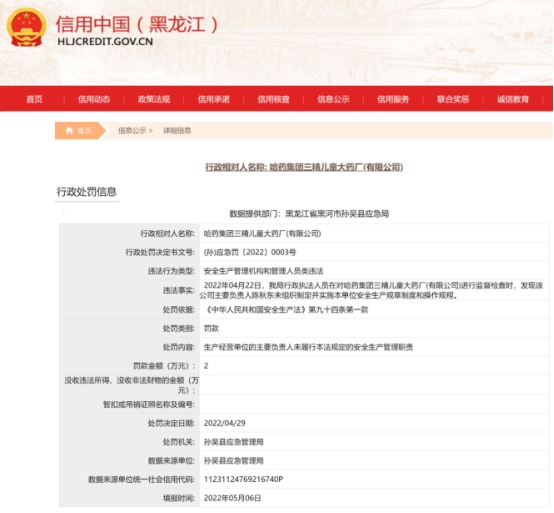Click the credit code 11231124769216740P

(243, 479)
